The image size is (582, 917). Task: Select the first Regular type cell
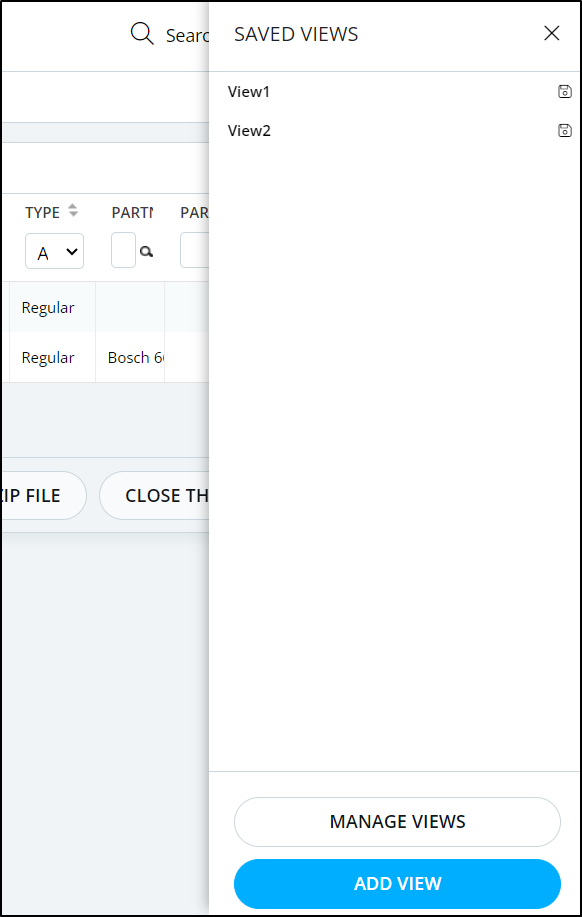[x=48, y=308]
